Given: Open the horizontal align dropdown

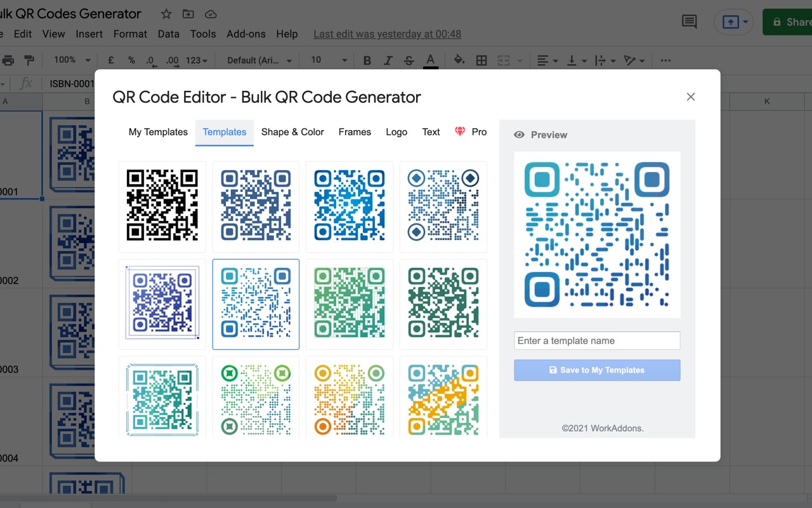Looking at the screenshot, I should coord(547,60).
